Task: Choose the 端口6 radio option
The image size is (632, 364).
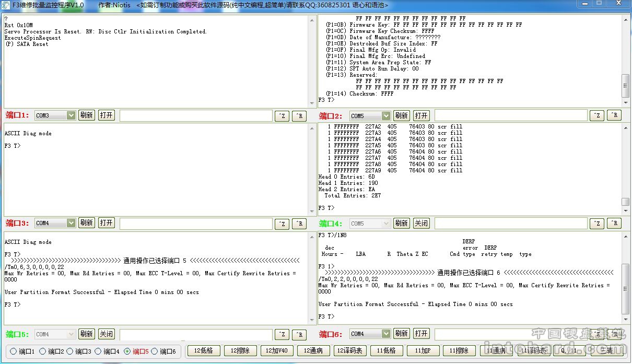Action: pyautogui.click(x=155, y=351)
